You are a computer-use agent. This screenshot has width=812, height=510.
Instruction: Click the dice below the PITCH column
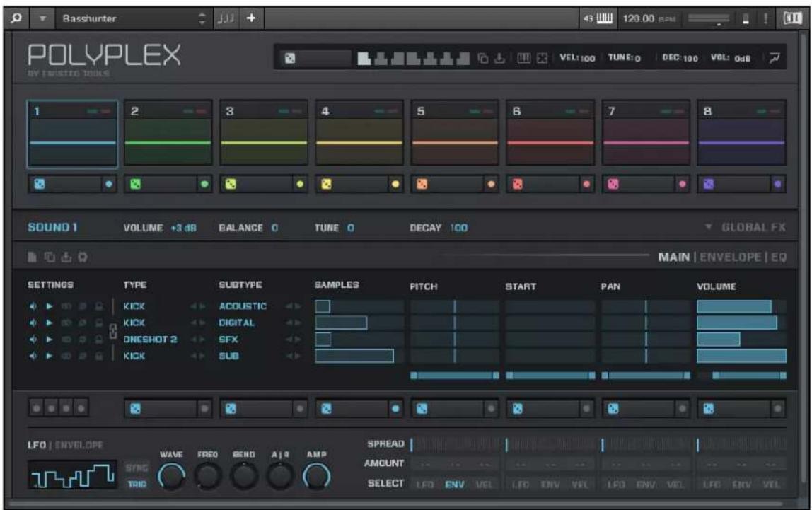point(422,409)
